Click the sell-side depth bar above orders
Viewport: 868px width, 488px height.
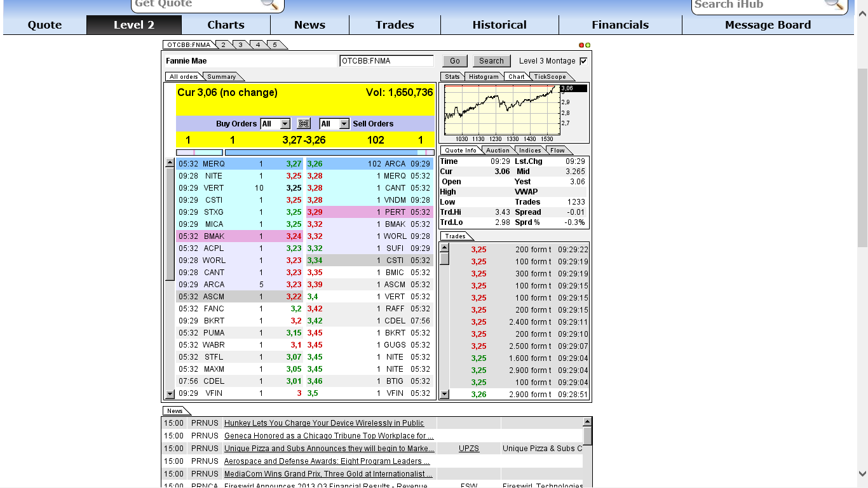pyautogui.click(x=330, y=152)
